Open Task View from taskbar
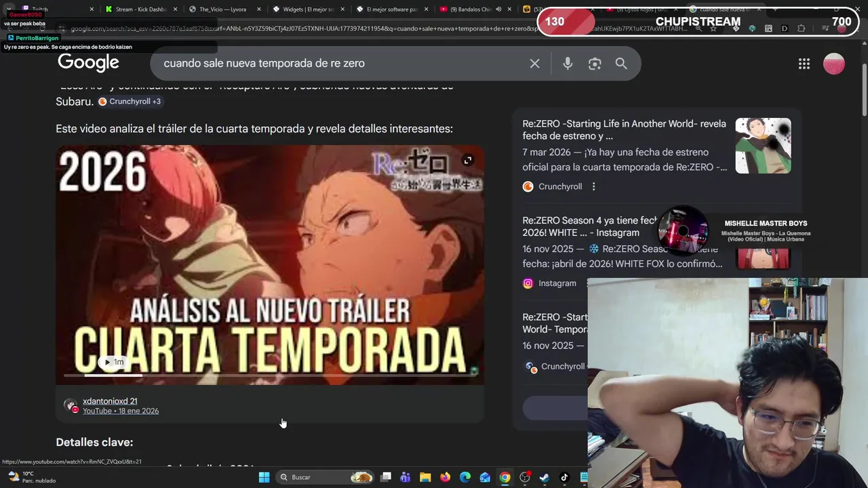This screenshot has width=868, height=488. click(x=386, y=477)
